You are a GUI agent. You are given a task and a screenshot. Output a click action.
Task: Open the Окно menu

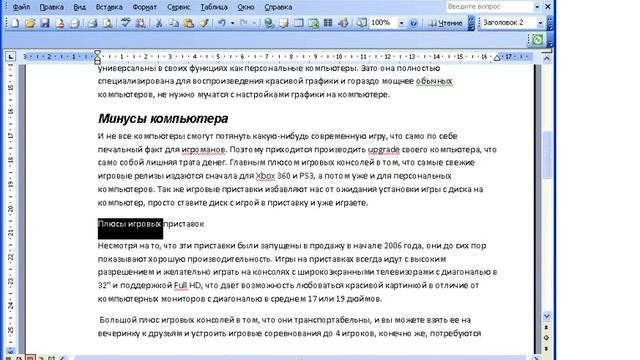tap(246, 7)
